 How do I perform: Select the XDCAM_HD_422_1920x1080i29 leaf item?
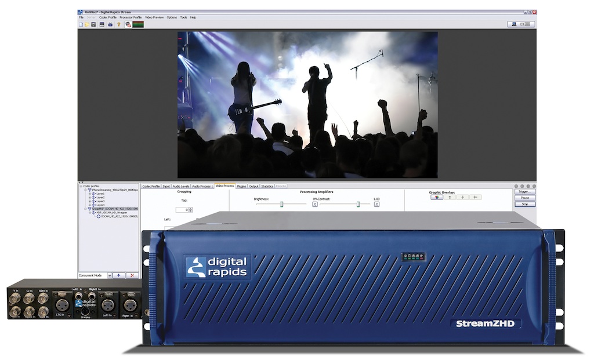[x=119, y=216]
